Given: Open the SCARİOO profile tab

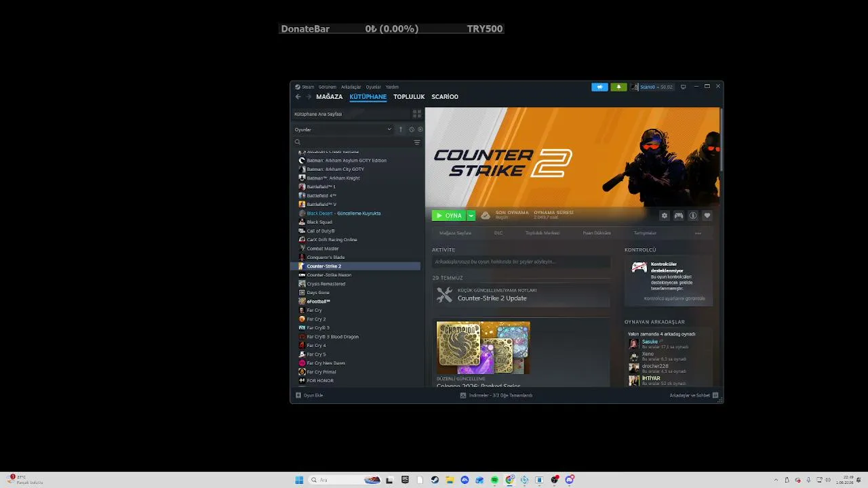Looking at the screenshot, I should pos(445,97).
